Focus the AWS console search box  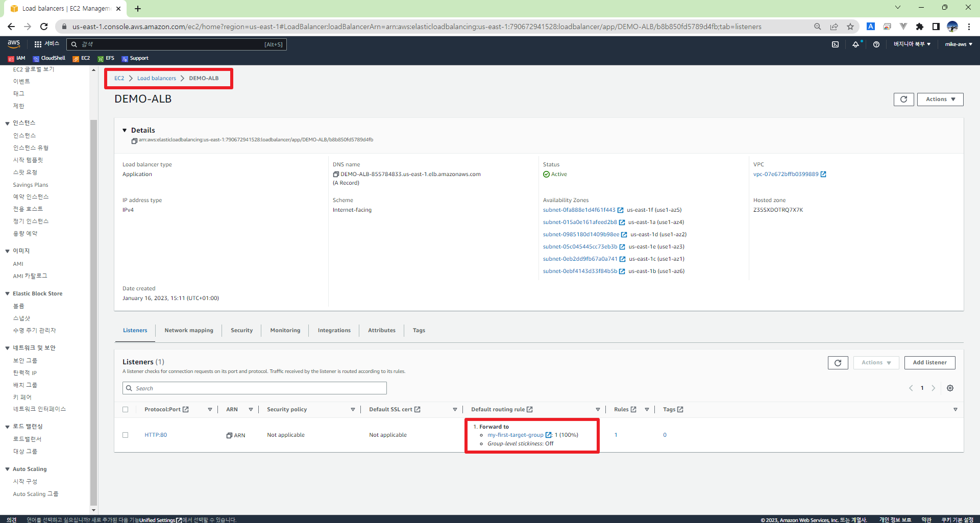[176, 44]
